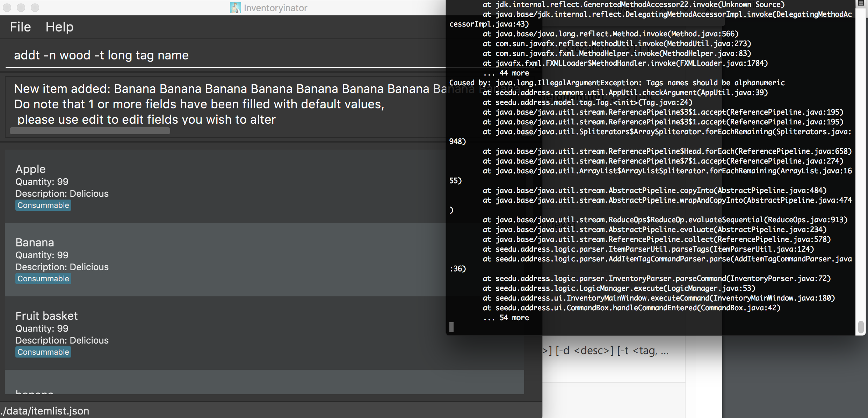Click Consummable tag on Apple
Screen dimensions: 868x418
[x=43, y=205]
